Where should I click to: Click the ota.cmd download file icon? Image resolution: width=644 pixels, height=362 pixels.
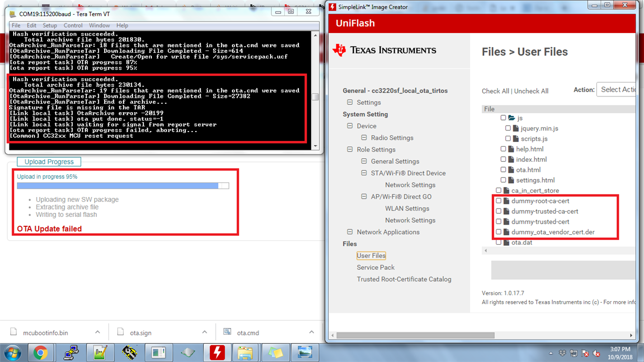click(x=227, y=332)
